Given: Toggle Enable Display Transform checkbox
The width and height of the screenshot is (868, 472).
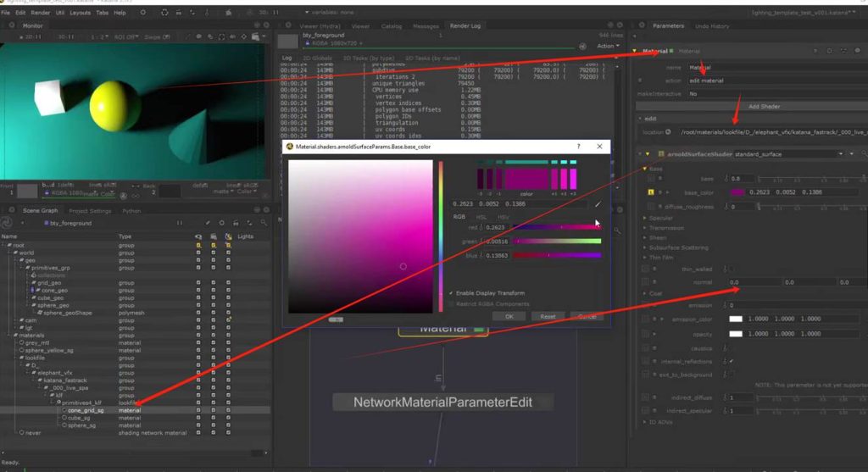Looking at the screenshot, I should pyautogui.click(x=451, y=292).
